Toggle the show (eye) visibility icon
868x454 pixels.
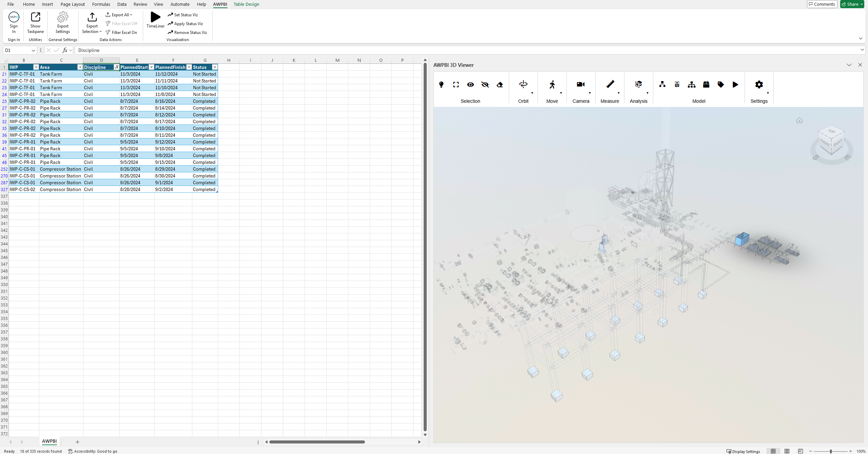pyautogui.click(x=470, y=84)
